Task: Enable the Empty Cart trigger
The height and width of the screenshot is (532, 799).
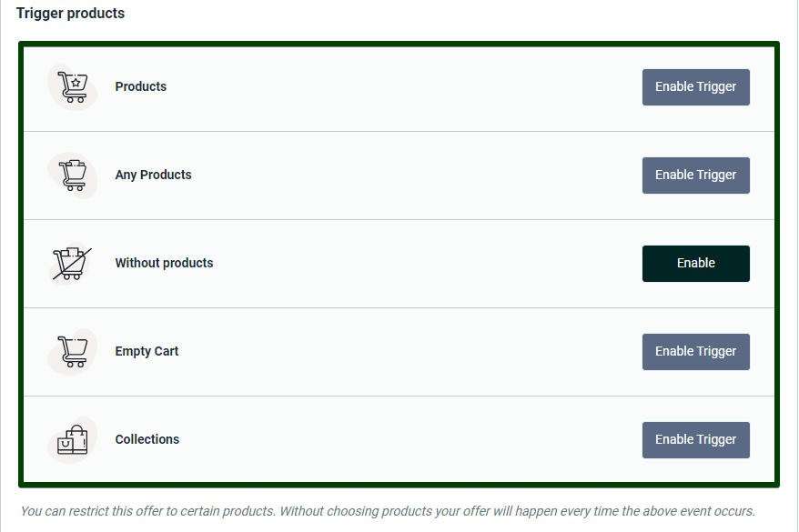Action: (695, 352)
